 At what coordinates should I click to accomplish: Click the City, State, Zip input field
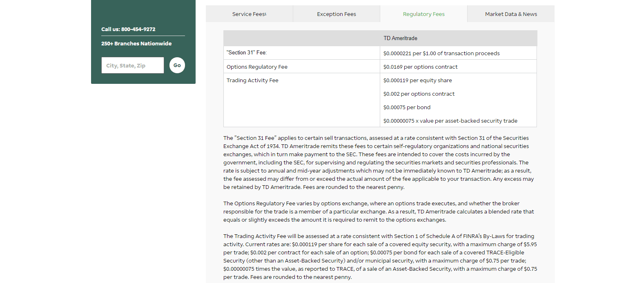coord(132,65)
